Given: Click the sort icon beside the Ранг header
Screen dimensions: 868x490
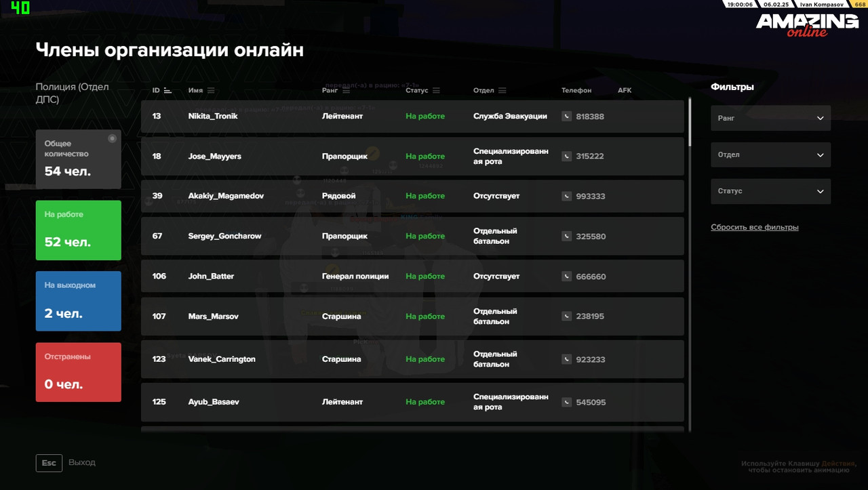Looking at the screenshot, I should (348, 89).
